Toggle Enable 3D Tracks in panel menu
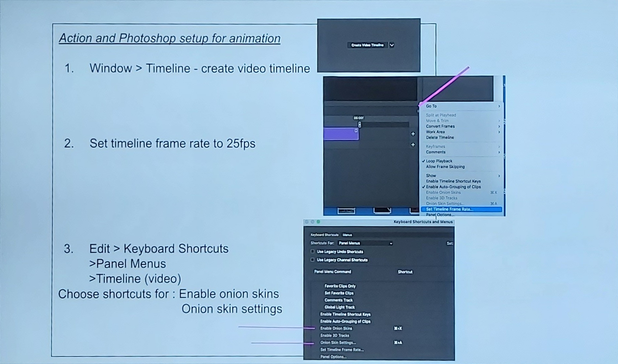Screen dimensions: 618x364 tap(461, 198)
